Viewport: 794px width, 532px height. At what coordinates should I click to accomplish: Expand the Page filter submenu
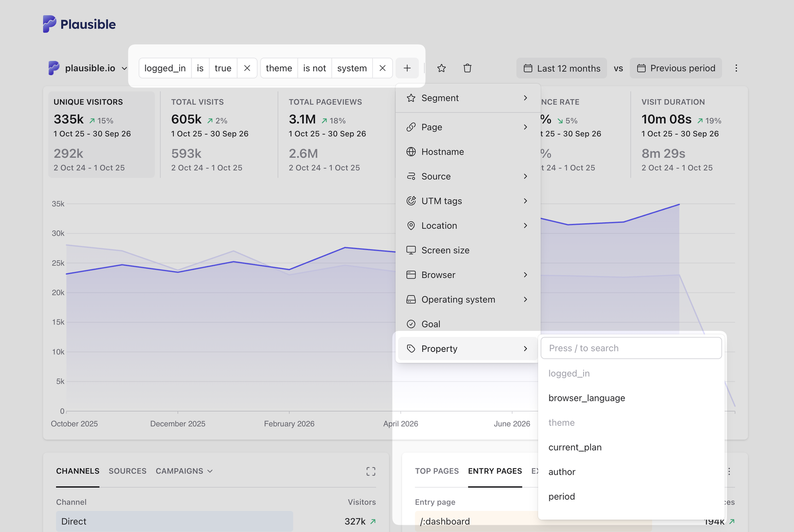coord(468,127)
